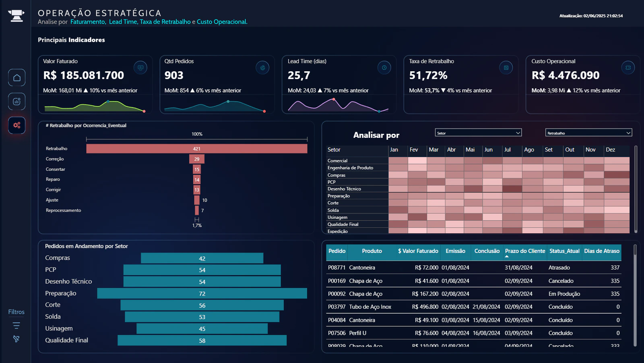Select the Correção funnel bar with 29

pos(197,159)
